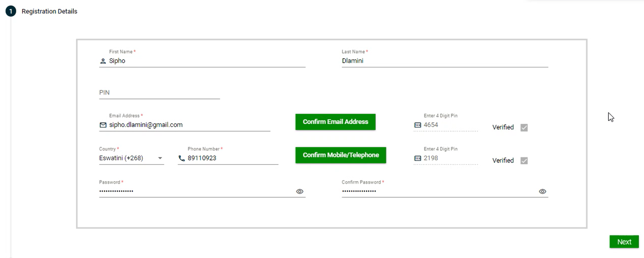Click the step 1 circle icon
Image resolution: width=644 pixels, height=258 pixels.
(11, 11)
